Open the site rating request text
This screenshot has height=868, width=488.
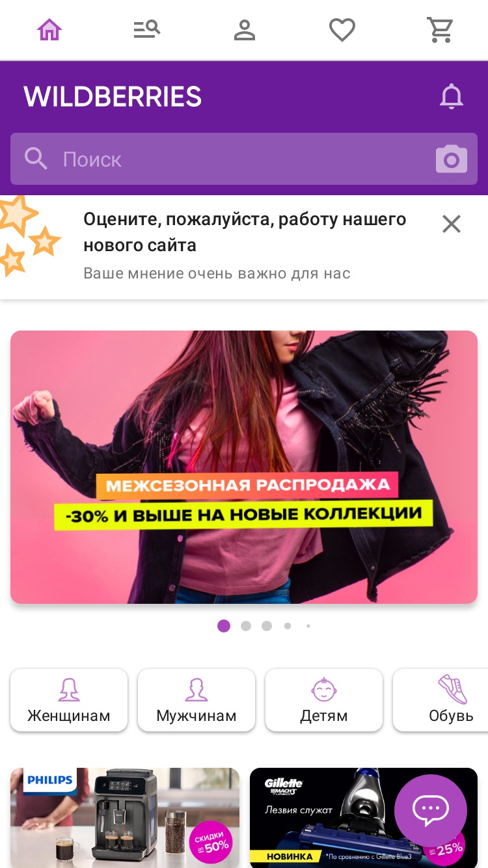245,232
